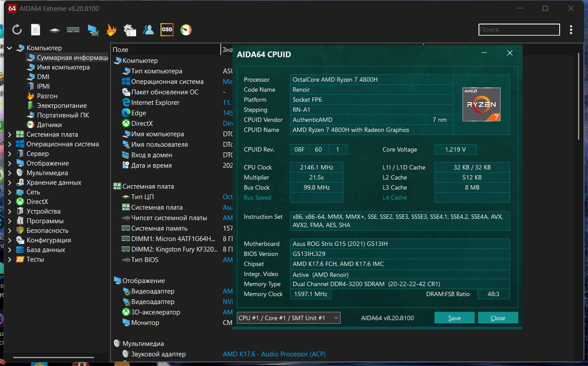Screen dimensions: 588x366
Task: Expand the Тесты tree node
Action: tap(10, 259)
